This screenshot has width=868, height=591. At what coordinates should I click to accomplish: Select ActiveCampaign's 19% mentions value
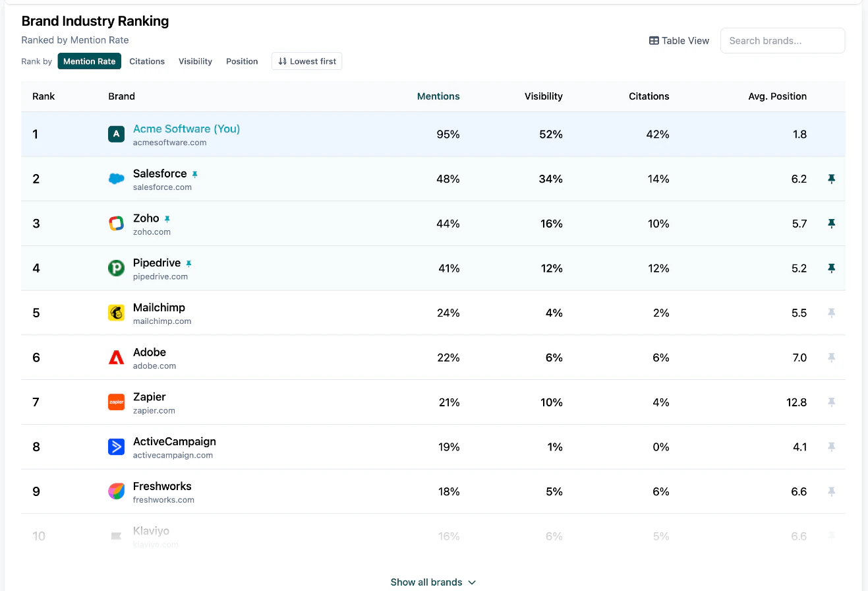point(449,447)
